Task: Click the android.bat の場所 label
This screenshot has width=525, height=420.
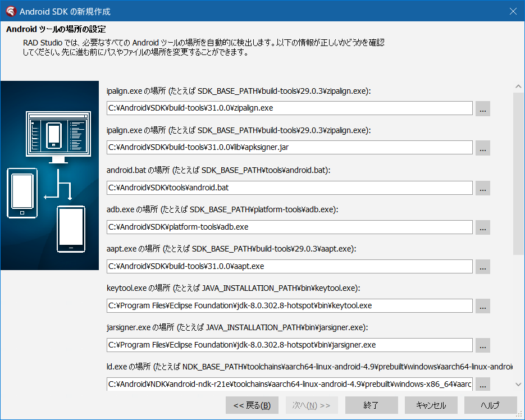Action: (x=218, y=170)
